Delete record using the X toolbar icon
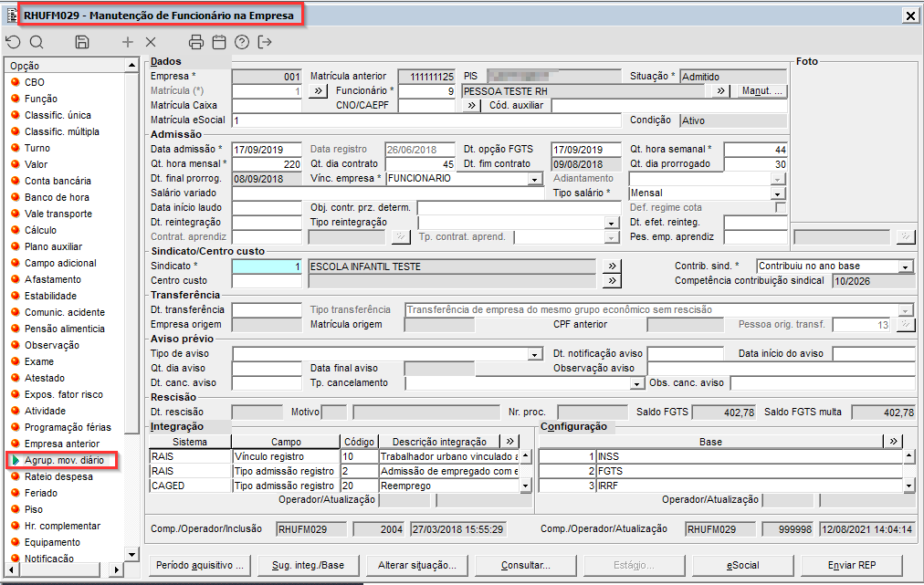This screenshot has width=924, height=585. pos(151,42)
